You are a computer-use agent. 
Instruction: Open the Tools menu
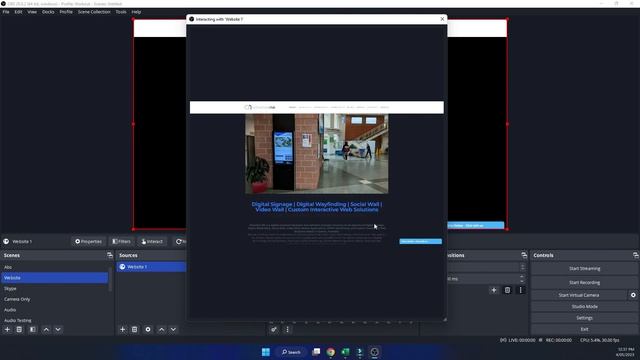pyautogui.click(x=121, y=12)
